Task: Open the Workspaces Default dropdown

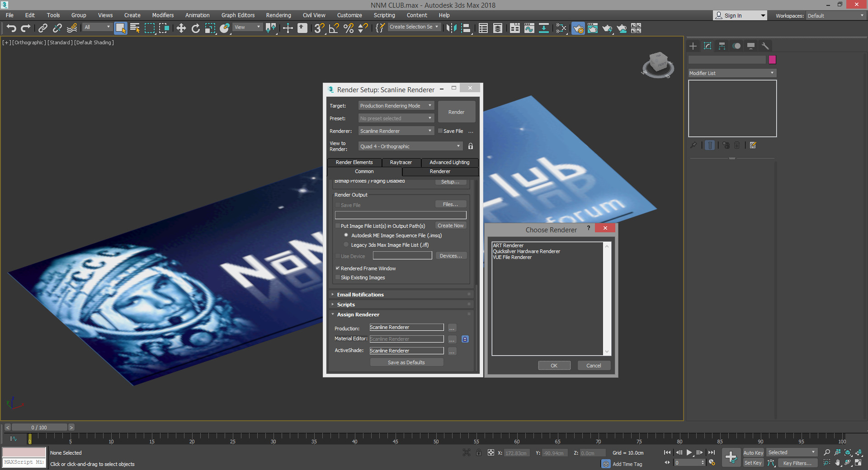Action: tap(835, 15)
